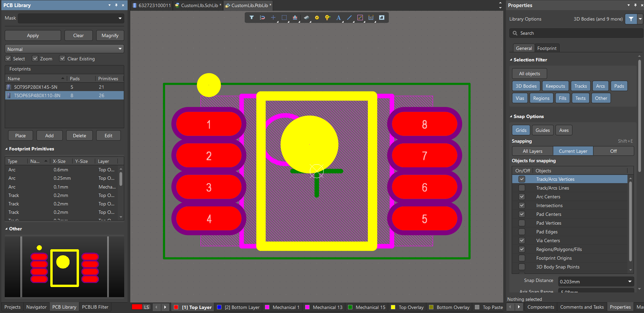Activate the place text string tool

(x=338, y=18)
